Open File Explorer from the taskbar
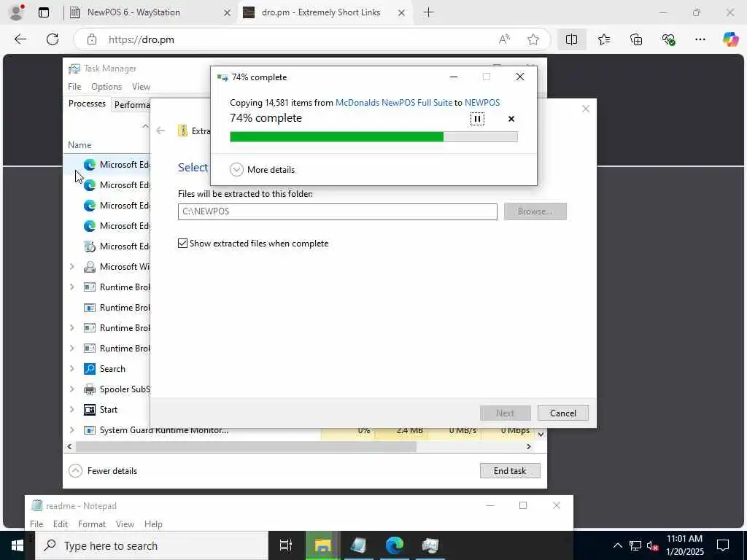747x560 pixels. coord(322,545)
